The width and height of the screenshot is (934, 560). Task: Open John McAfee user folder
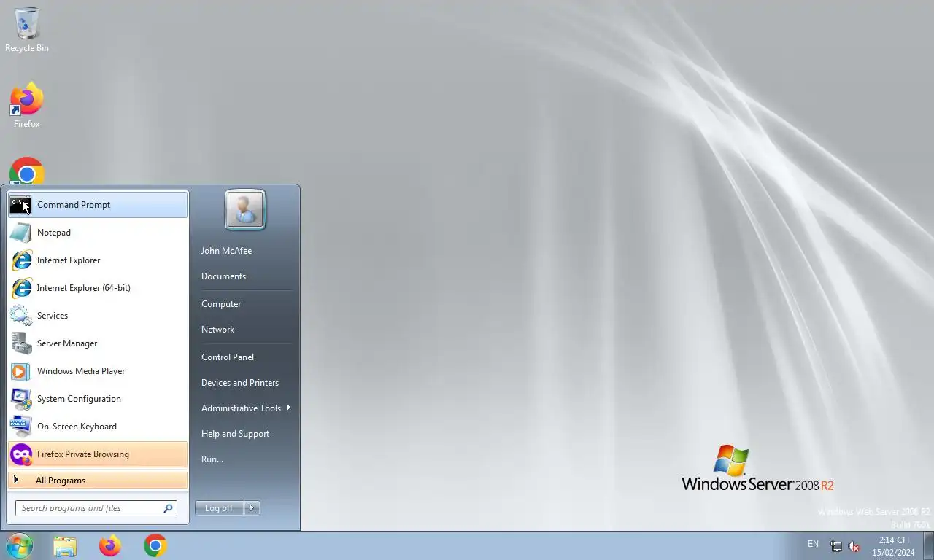[x=226, y=251]
